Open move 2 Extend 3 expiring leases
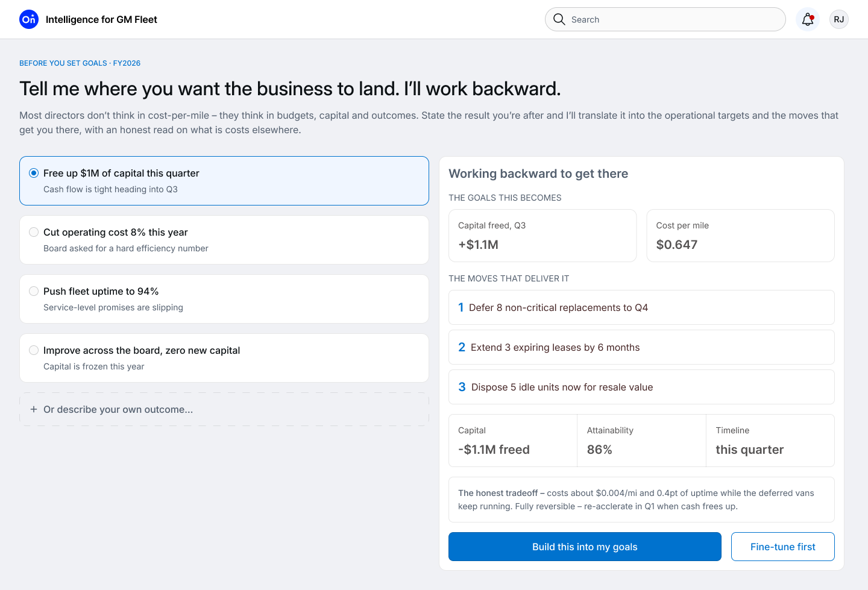868x590 pixels. point(641,347)
